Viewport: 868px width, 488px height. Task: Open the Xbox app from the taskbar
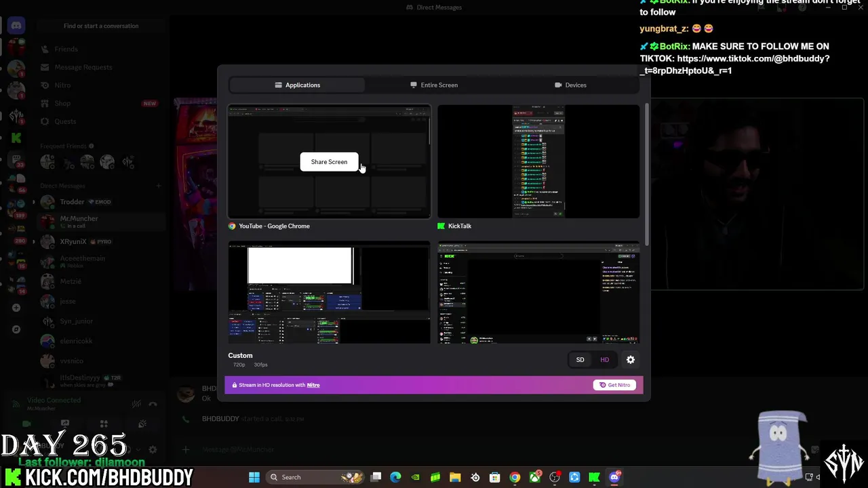tap(535, 477)
